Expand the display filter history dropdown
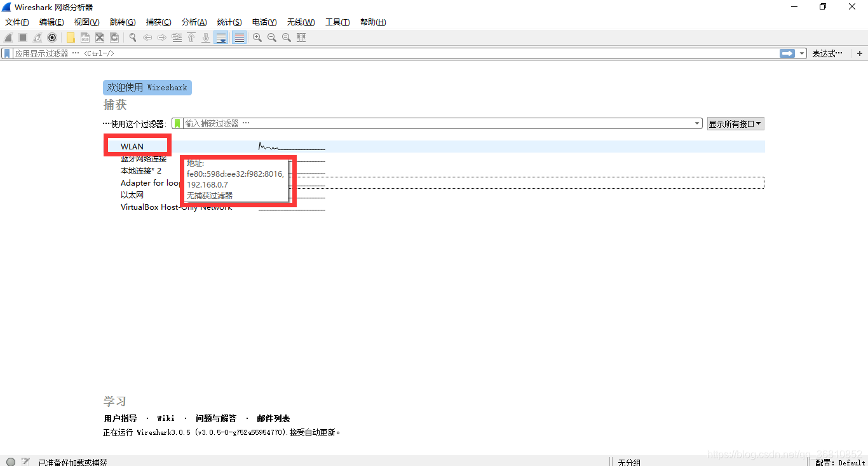The image size is (868, 466). coord(802,53)
